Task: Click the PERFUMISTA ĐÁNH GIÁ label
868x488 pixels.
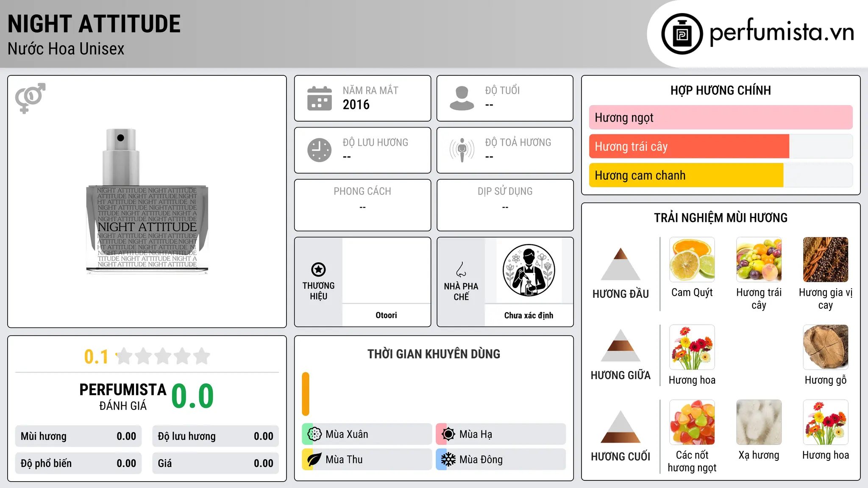Action: 123,396
